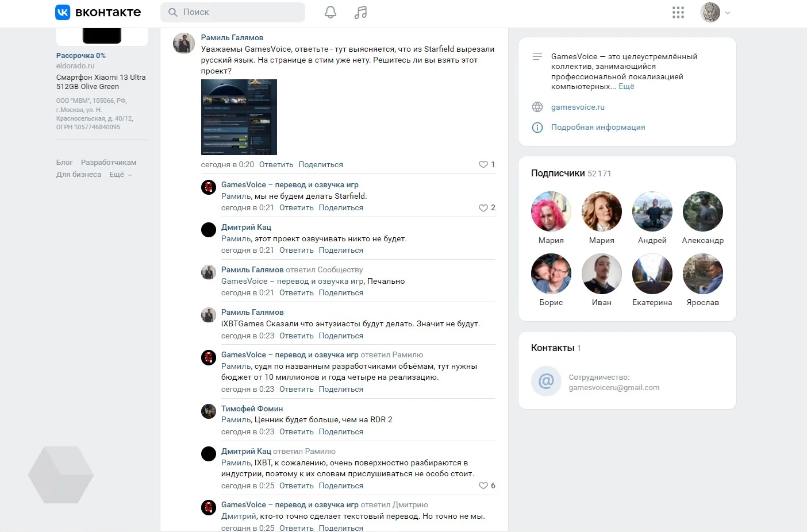
Task: Reply to the top post at 0:20
Action: click(x=276, y=164)
